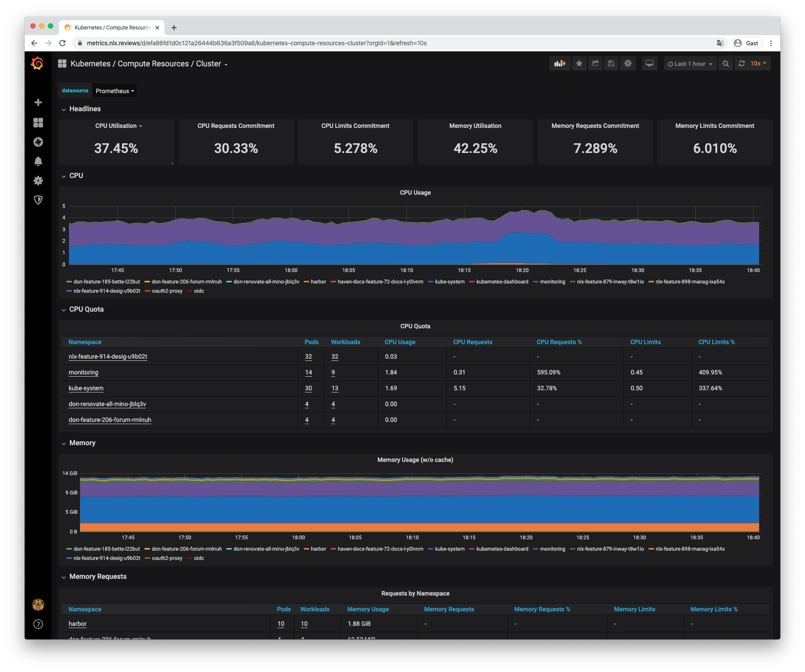Image resolution: width=805 pixels, height=672 pixels.
Task: Open the Share dashboard icon
Action: pyautogui.click(x=595, y=64)
